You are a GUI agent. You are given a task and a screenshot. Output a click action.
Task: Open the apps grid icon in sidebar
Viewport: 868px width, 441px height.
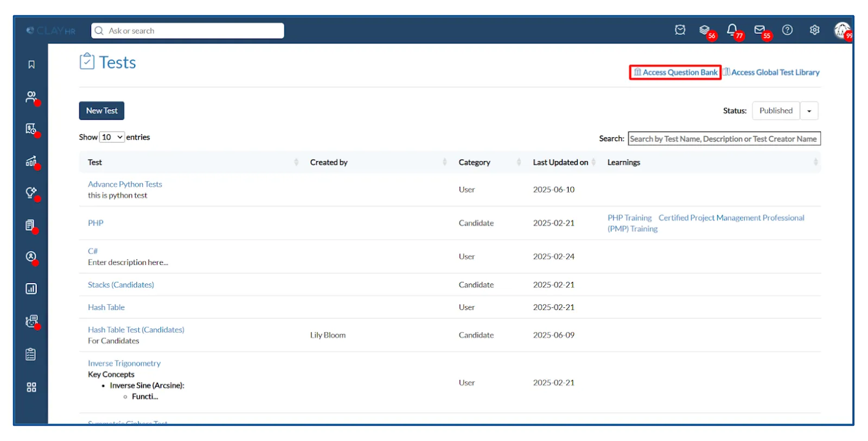[x=31, y=387]
